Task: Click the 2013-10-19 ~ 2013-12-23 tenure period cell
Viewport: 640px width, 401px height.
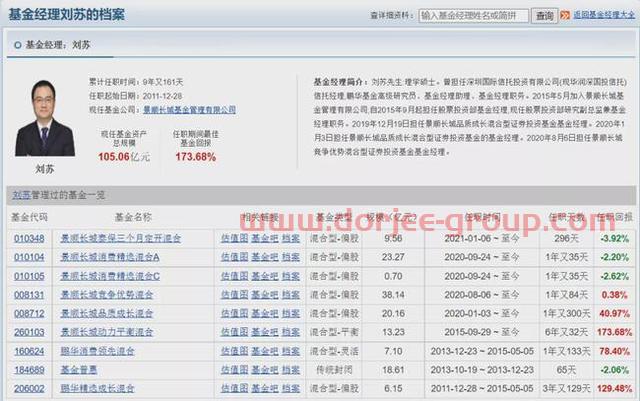Action: click(x=482, y=370)
